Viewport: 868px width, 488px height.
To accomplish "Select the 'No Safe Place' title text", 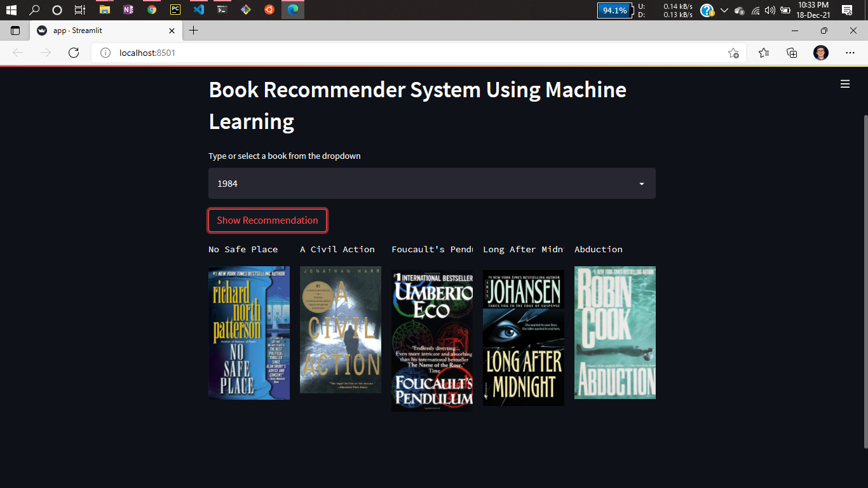I will (x=243, y=249).
